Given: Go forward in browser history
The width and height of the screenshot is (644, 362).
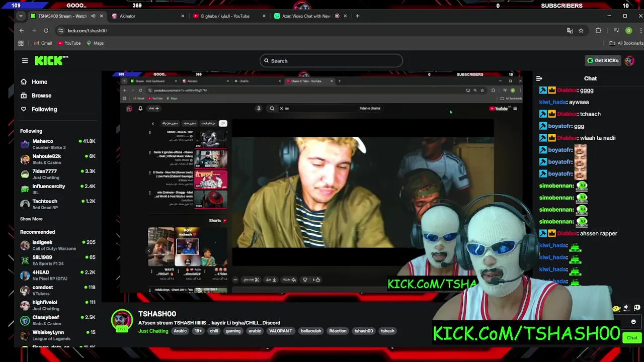Looking at the screenshot, I should coord(33,31).
